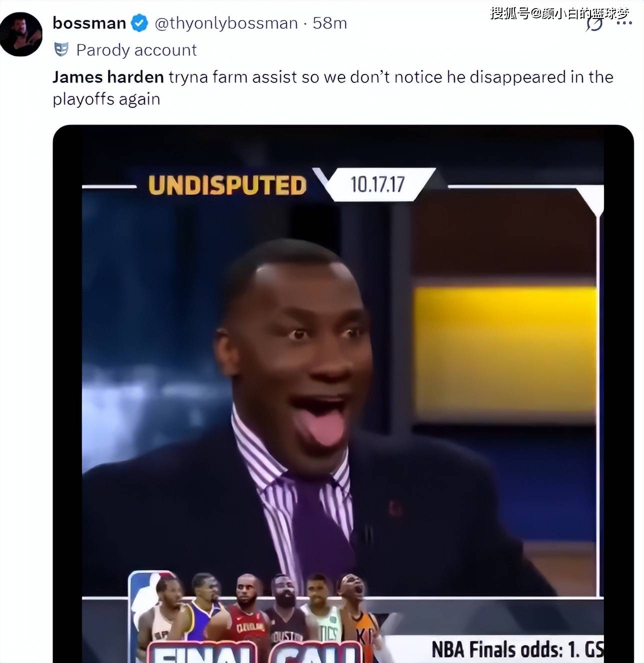Click the UNDISPUTED logo in video
This screenshot has width=644, height=663.
227,185
